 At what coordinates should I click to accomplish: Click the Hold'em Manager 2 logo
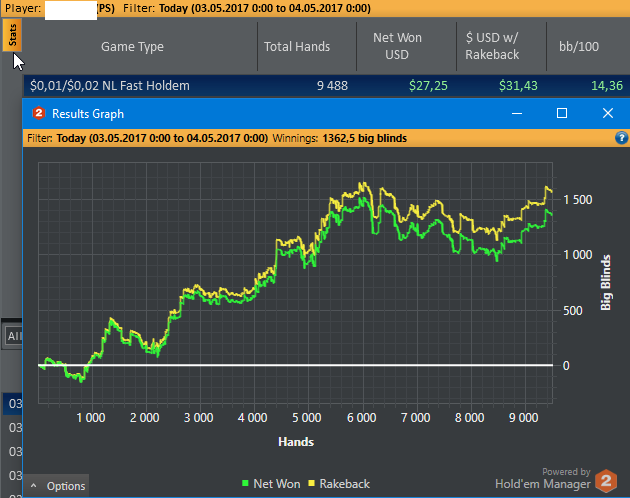pos(606,481)
